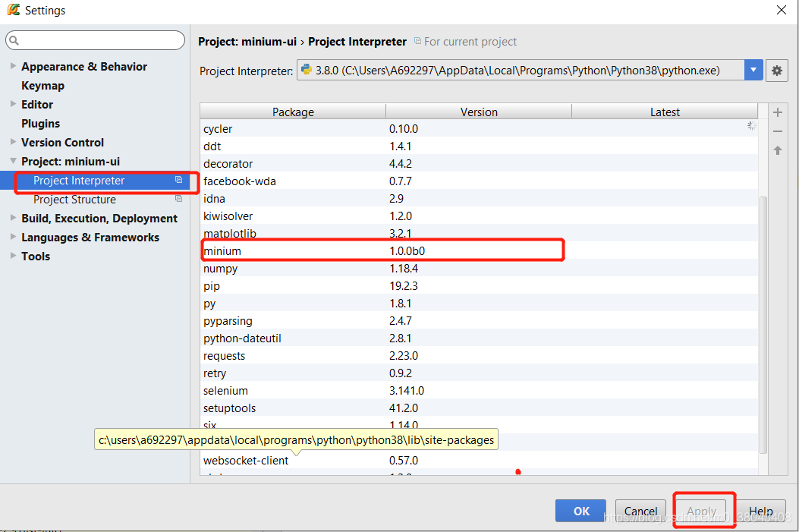
Task: Click version 3.141.0 of selenium
Action: [406, 390]
